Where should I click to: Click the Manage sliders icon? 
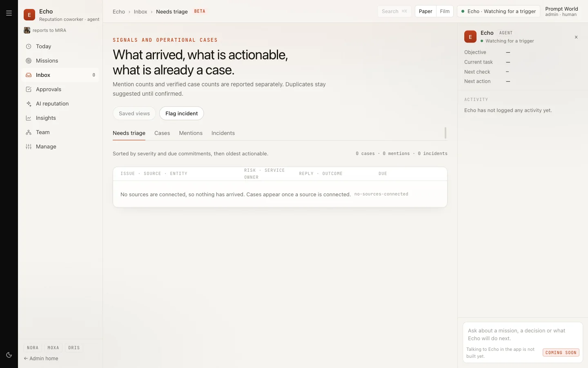[x=29, y=147]
